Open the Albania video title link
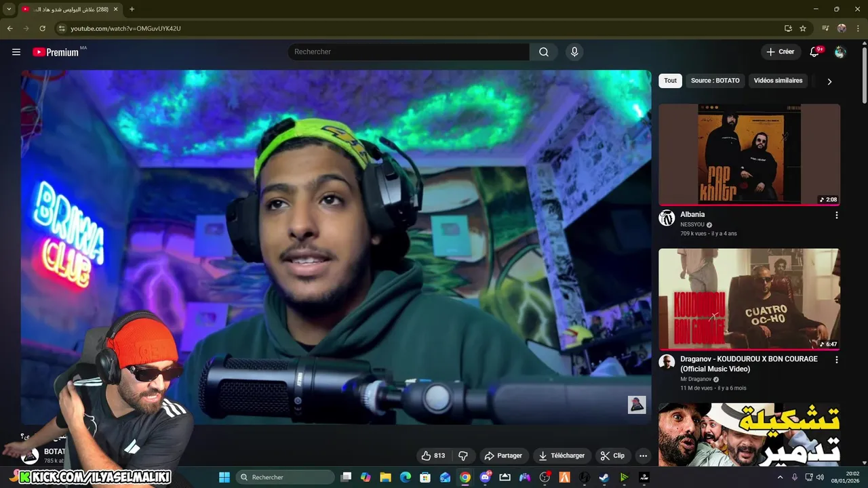The image size is (868, 488). tap(692, 214)
